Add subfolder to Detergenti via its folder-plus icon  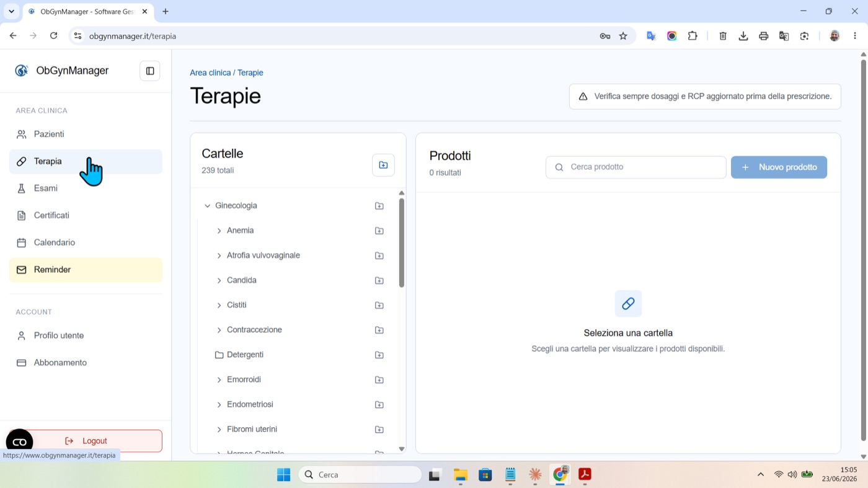pyautogui.click(x=379, y=355)
